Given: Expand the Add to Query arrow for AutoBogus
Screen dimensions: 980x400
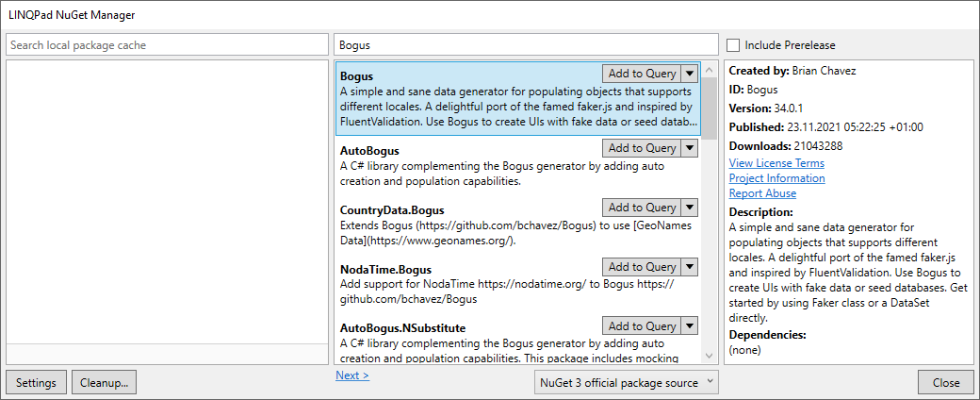Looking at the screenshot, I should [x=689, y=148].
